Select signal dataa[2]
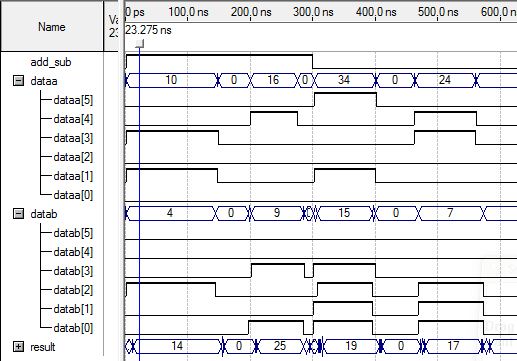 pyautogui.click(x=73, y=157)
